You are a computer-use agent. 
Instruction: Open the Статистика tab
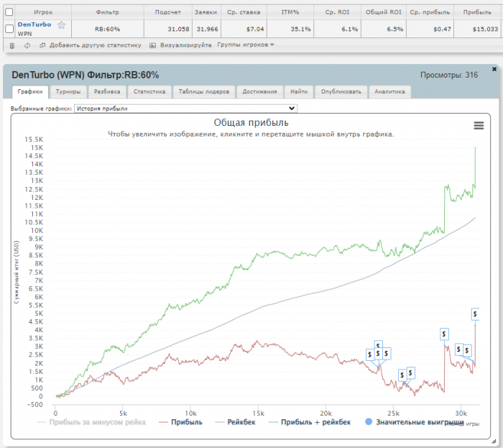tap(149, 92)
